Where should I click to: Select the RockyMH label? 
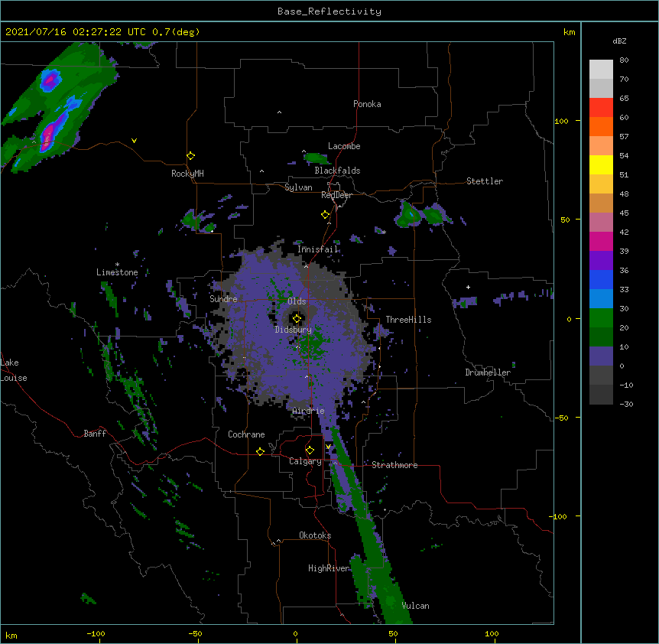(187, 174)
